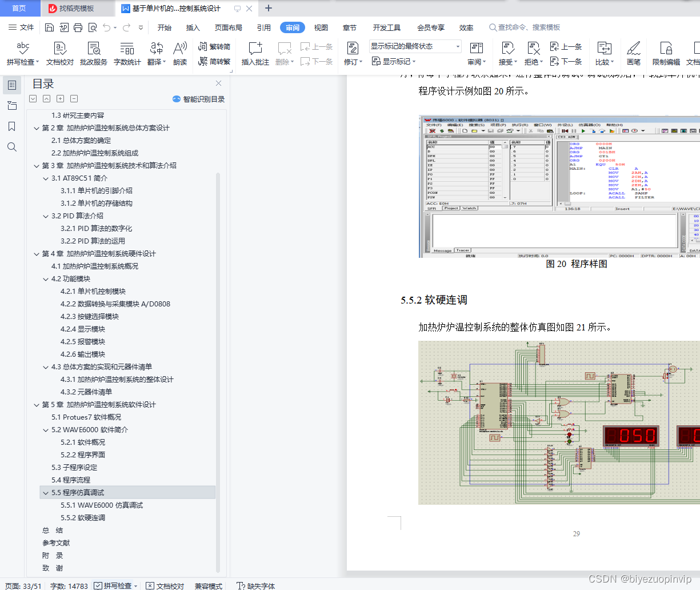Open the search sidebar icon
Viewport: 700px width, 590px height.
(12, 147)
